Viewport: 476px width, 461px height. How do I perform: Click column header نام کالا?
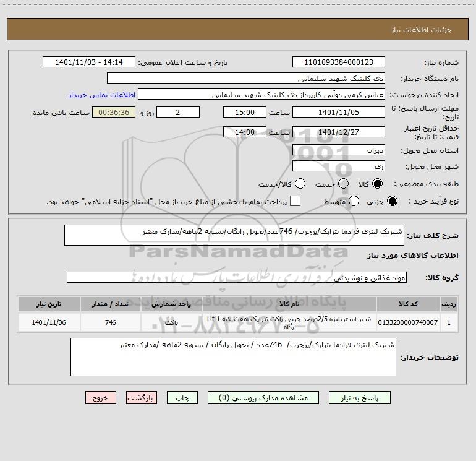pos(289,304)
